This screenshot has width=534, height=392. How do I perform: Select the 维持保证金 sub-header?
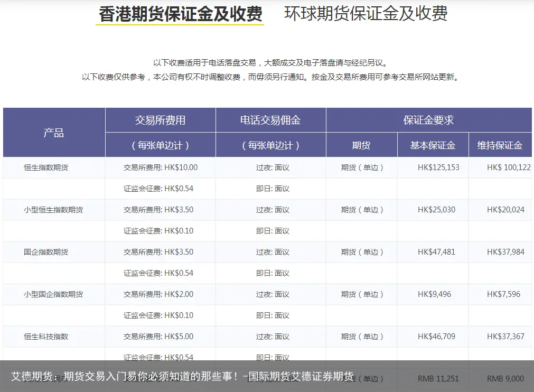pyautogui.click(x=501, y=145)
